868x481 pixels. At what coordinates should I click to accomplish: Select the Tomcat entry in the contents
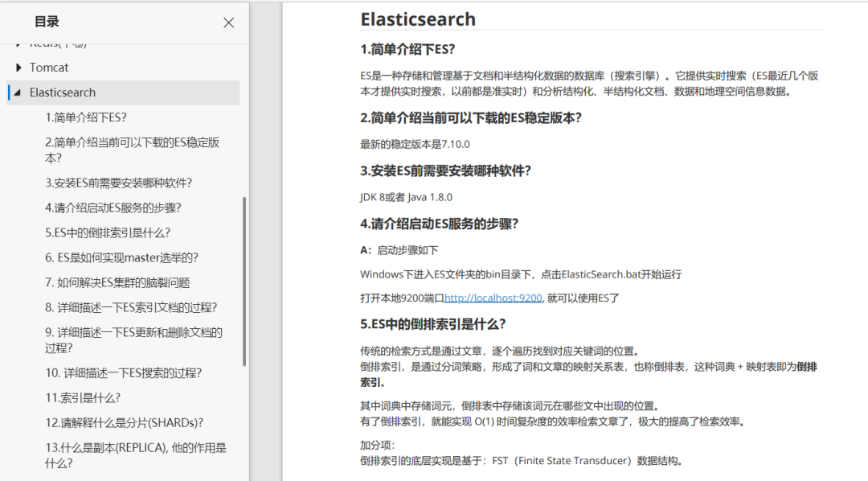49,68
